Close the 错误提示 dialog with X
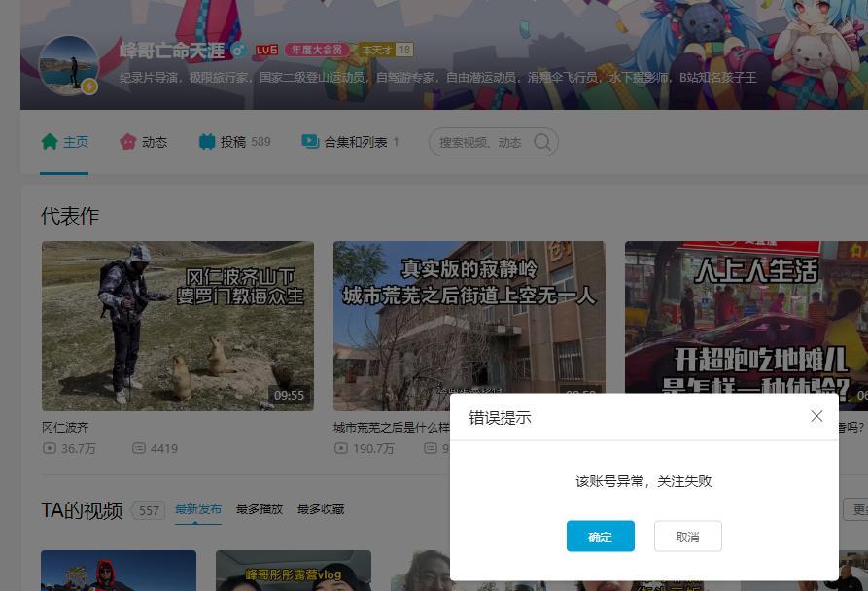The width and height of the screenshot is (868, 591). [x=816, y=416]
